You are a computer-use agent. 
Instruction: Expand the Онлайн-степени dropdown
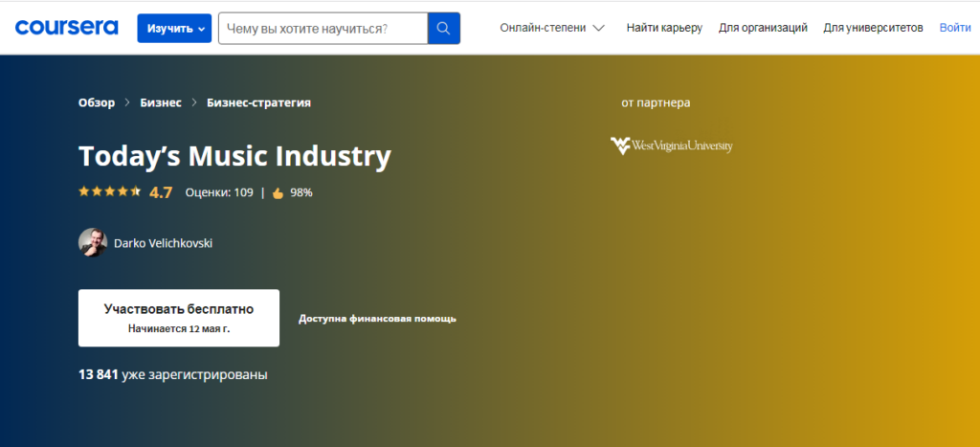point(552,28)
